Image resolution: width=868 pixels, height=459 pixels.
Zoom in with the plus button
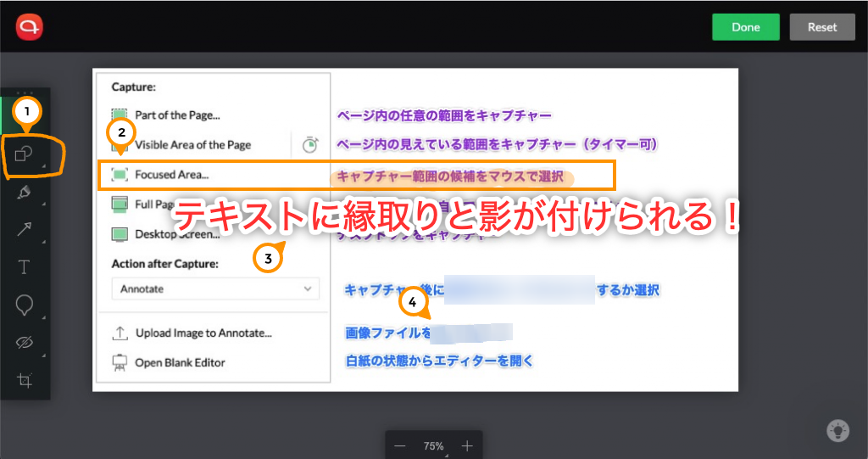467,445
